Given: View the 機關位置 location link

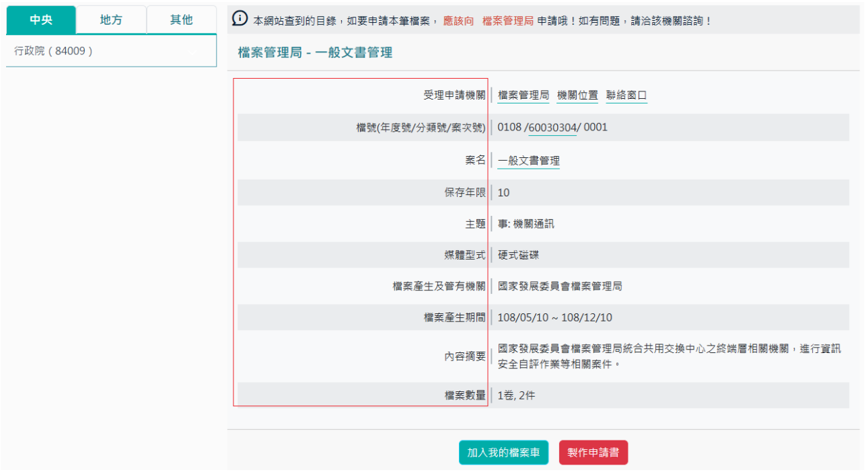Looking at the screenshot, I should click(576, 95).
